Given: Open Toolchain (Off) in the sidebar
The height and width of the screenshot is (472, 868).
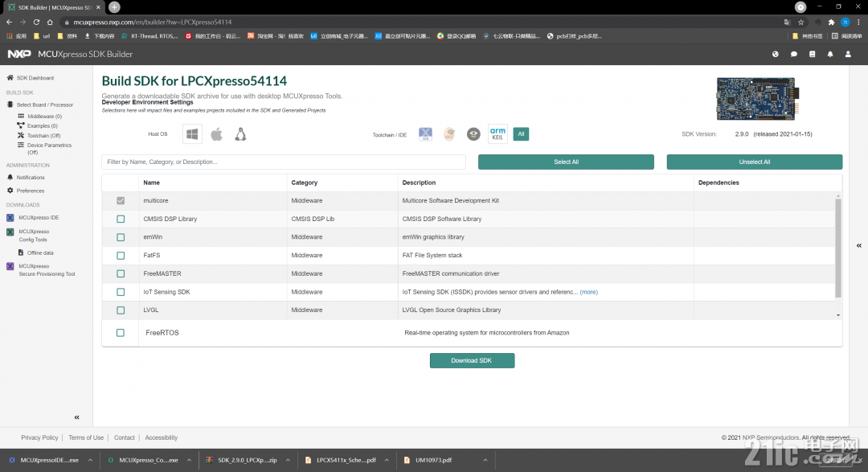Looking at the screenshot, I should tap(43, 136).
